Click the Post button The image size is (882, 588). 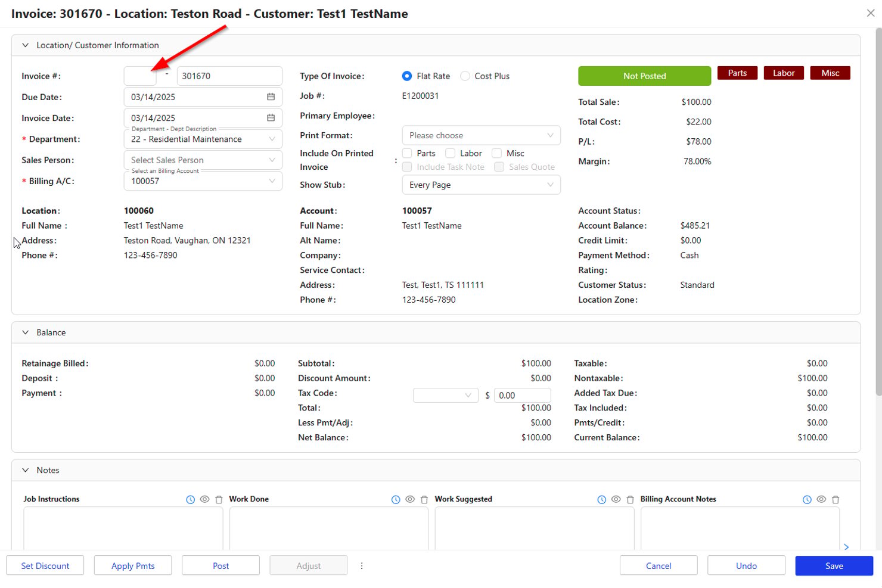tap(220, 566)
